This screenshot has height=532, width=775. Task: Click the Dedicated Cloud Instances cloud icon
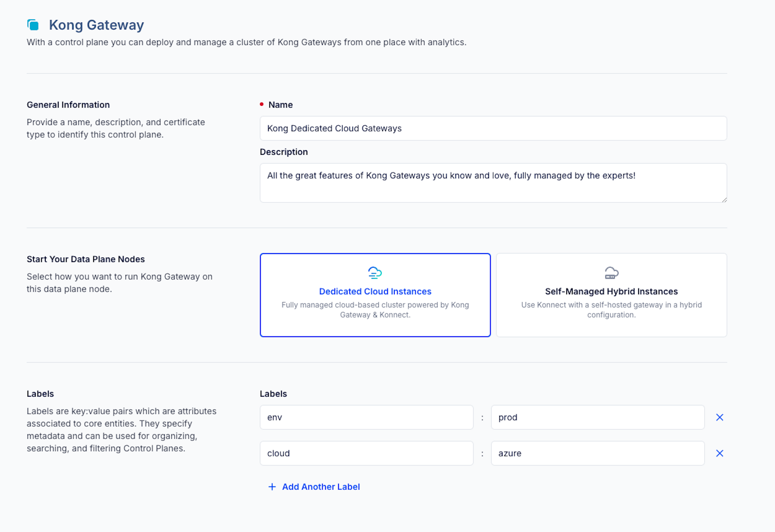click(x=375, y=273)
